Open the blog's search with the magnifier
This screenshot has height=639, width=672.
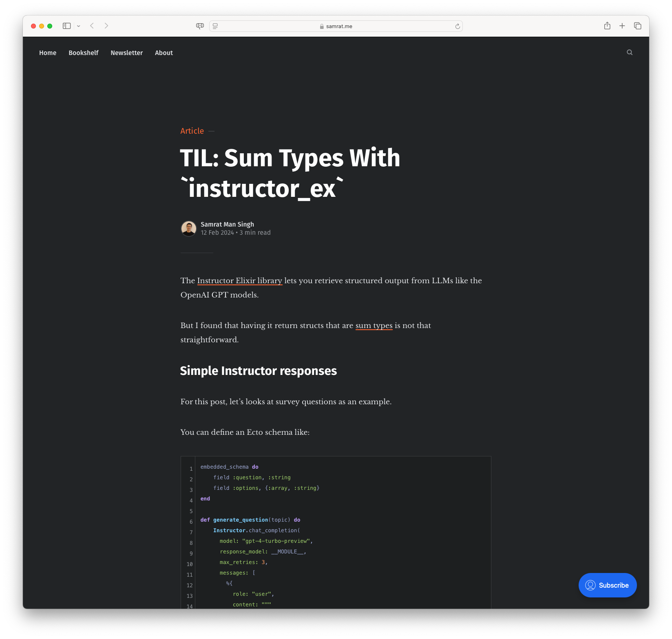click(629, 52)
